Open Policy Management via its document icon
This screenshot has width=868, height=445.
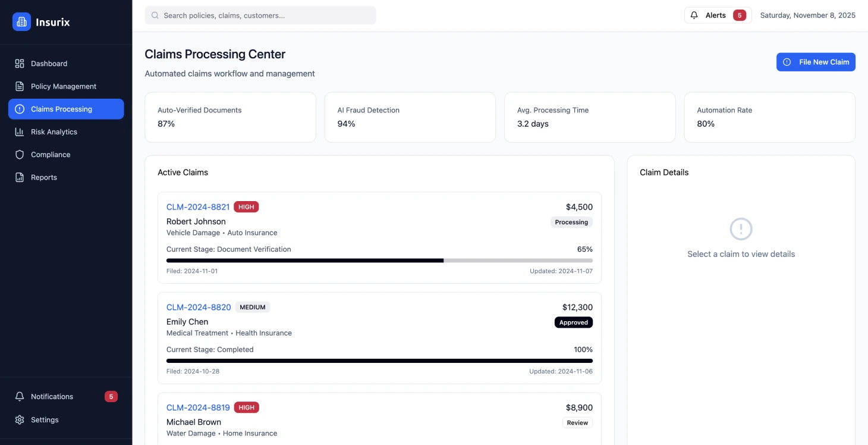click(x=20, y=86)
